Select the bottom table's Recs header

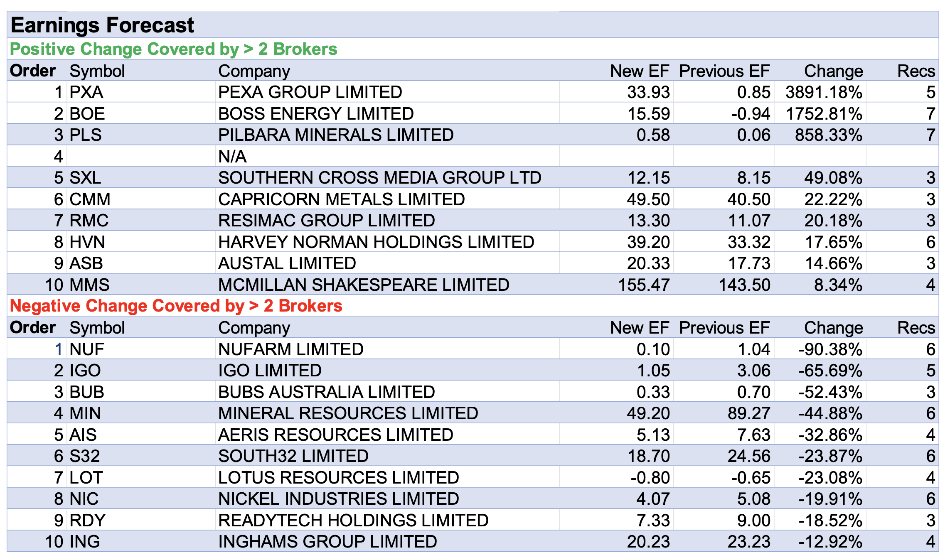(x=916, y=328)
